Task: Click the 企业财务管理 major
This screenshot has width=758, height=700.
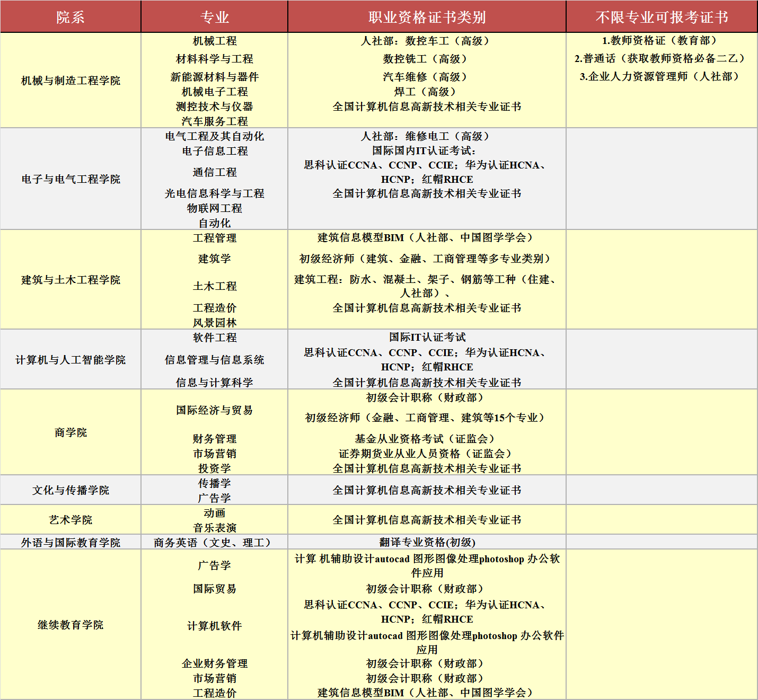Action: [215, 663]
